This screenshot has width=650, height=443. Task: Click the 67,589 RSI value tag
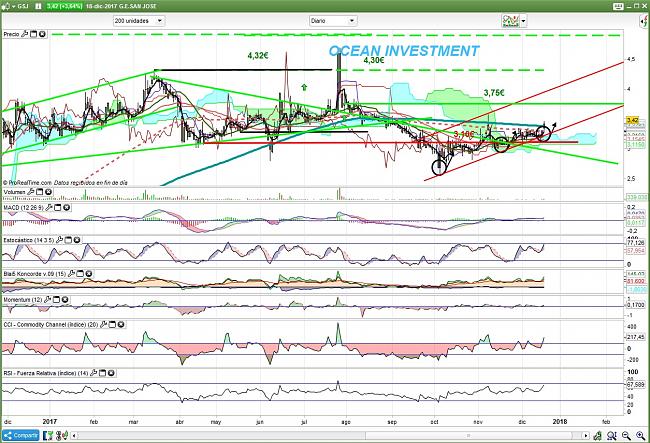click(x=635, y=385)
